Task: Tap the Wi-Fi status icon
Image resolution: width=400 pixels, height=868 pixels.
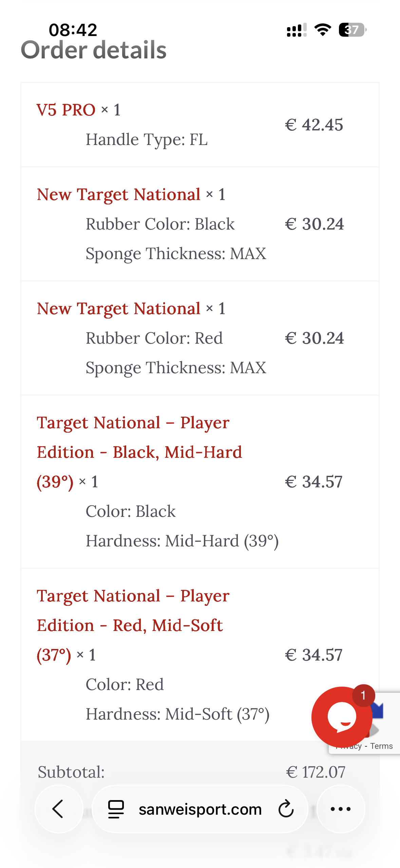Action: point(323,30)
